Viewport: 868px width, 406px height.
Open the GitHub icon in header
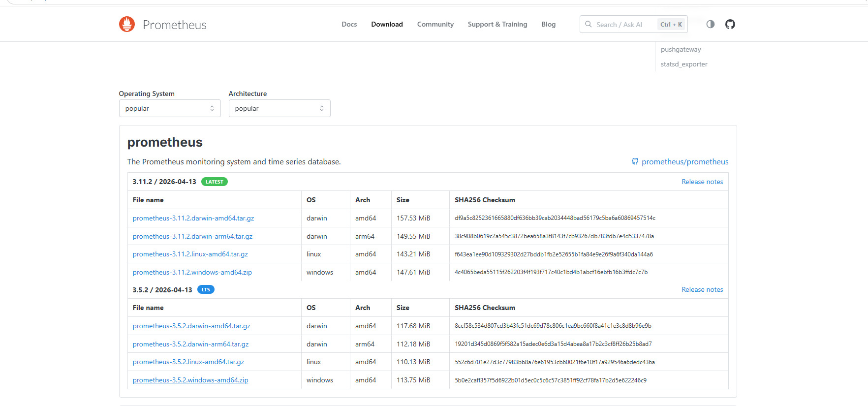[x=730, y=24]
